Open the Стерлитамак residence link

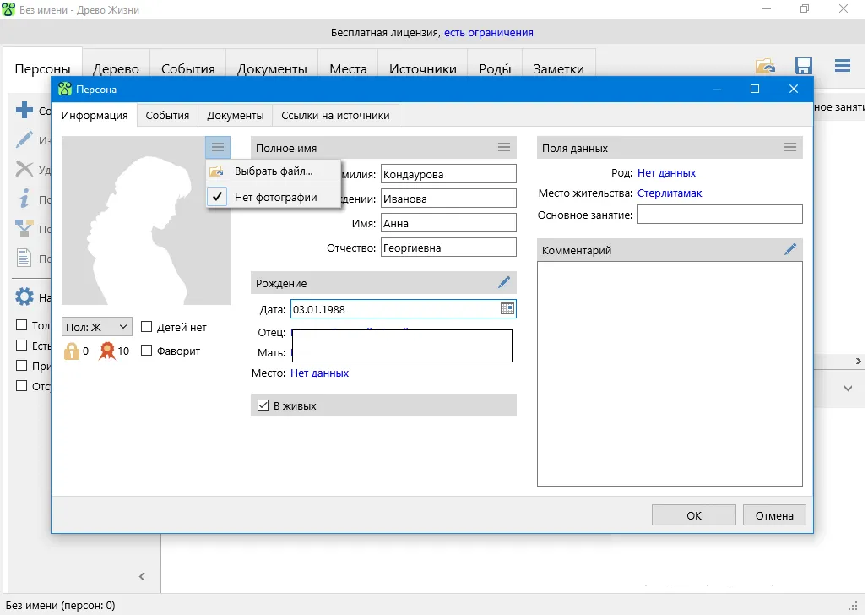pyautogui.click(x=669, y=193)
